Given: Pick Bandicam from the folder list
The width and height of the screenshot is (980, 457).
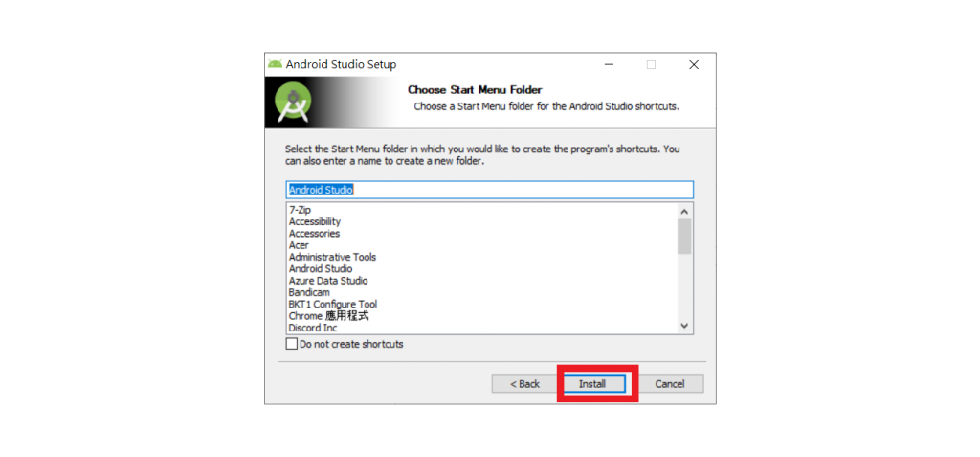Looking at the screenshot, I should (x=309, y=292).
